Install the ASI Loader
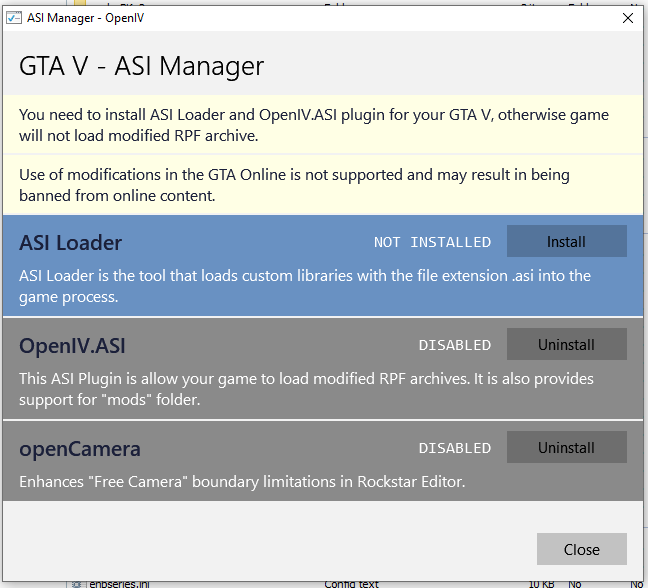The image size is (648, 588). coord(566,241)
